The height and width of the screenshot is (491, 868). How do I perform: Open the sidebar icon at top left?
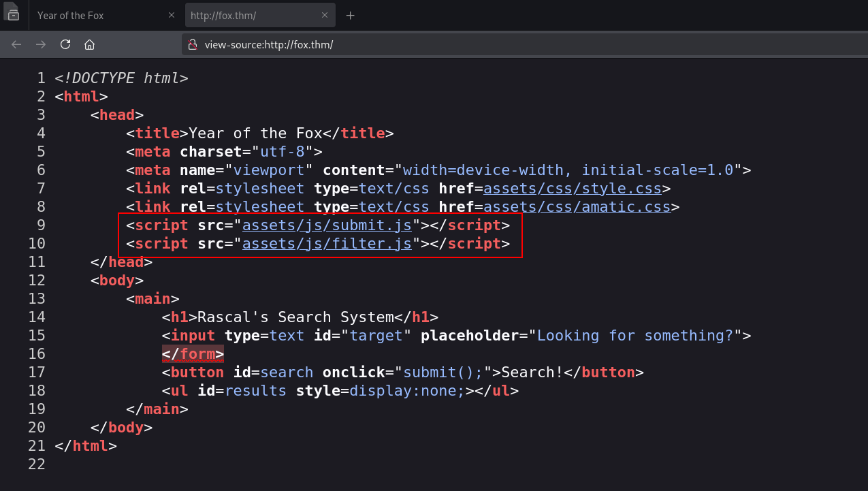coord(13,14)
